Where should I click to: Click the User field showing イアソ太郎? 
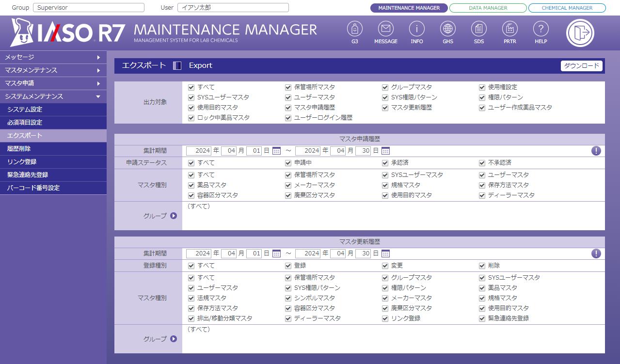[x=233, y=8]
